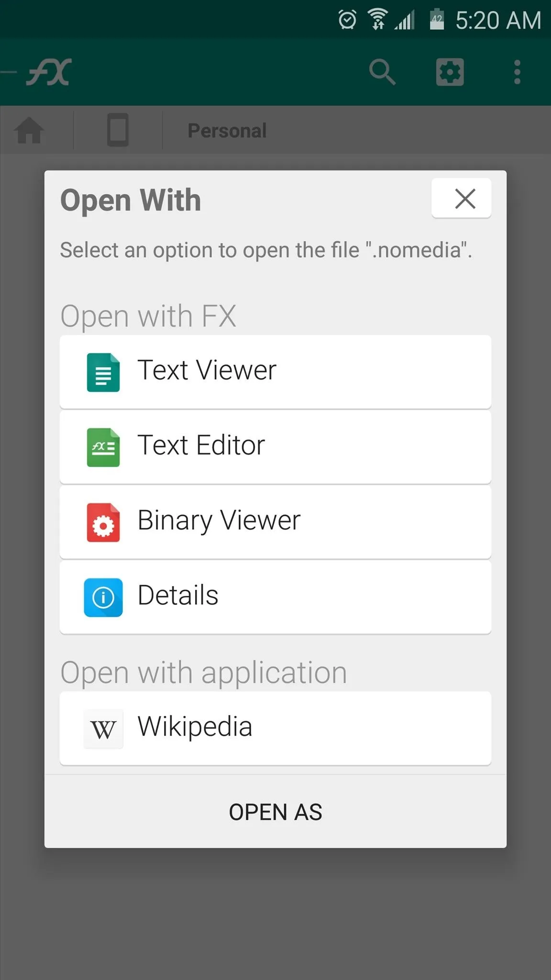This screenshot has height=980, width=551.
Task: Open the three-dot overflow menu
Action: click(x=517, y=72)
